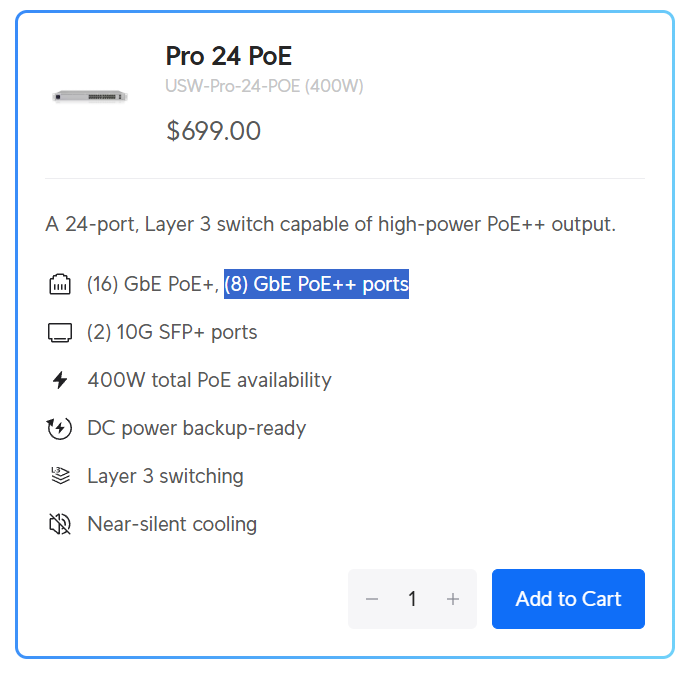
Task: Click the $699.00 price
Action: coord(213,131)
